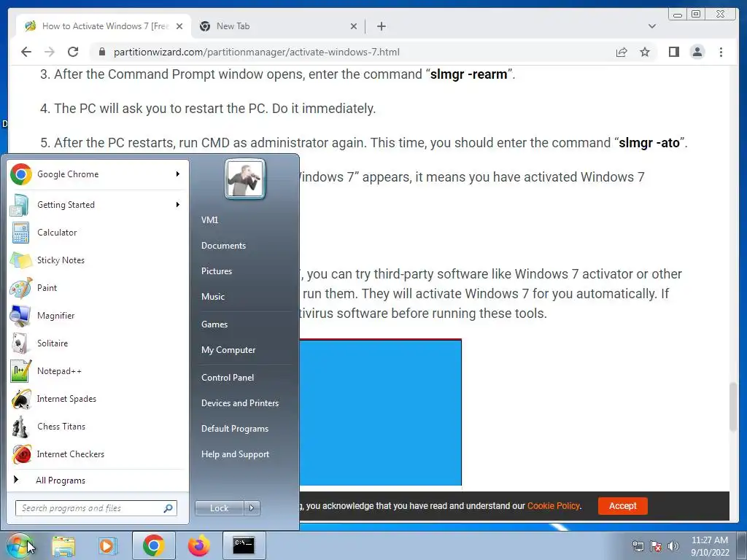Open Windows Explorer from the taskbar
The height and width of the screenshot is (560, 747).
pos(63,545)
